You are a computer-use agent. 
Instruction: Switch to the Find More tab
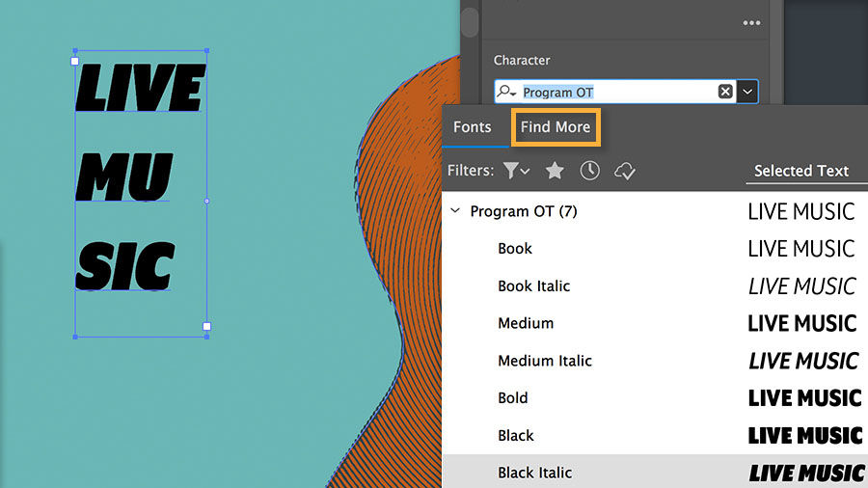pyautogui.click(x=556, y=126)
